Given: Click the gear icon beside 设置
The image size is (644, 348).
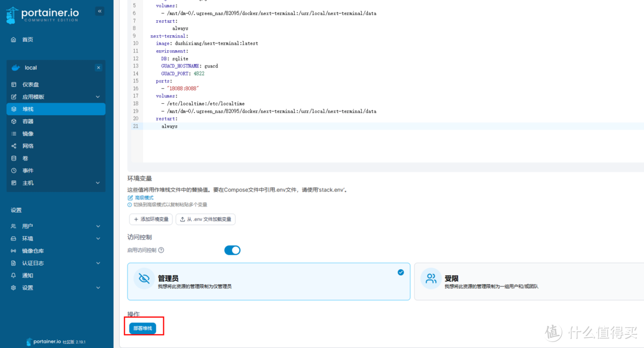Looking at the screenshot, I should coord(14,288).
